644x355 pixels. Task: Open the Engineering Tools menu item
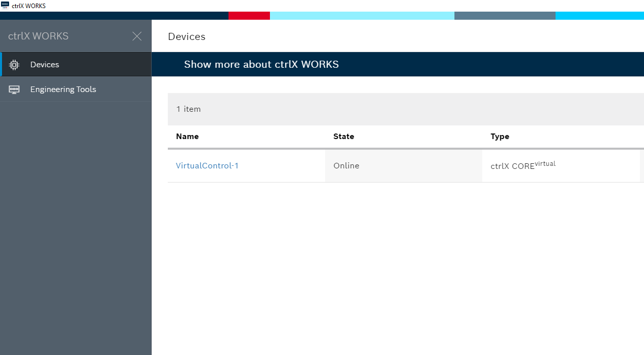pos(76,90)
